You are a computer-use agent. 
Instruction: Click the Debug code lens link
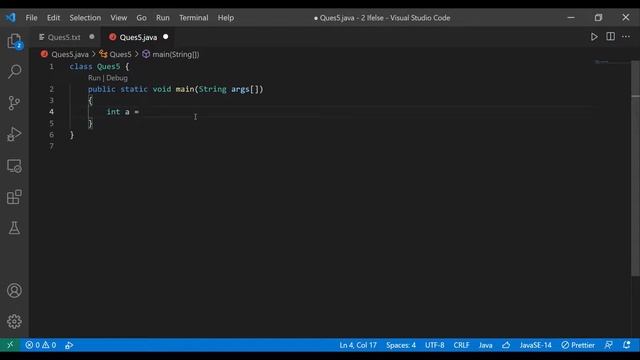(x=117, y=78)
